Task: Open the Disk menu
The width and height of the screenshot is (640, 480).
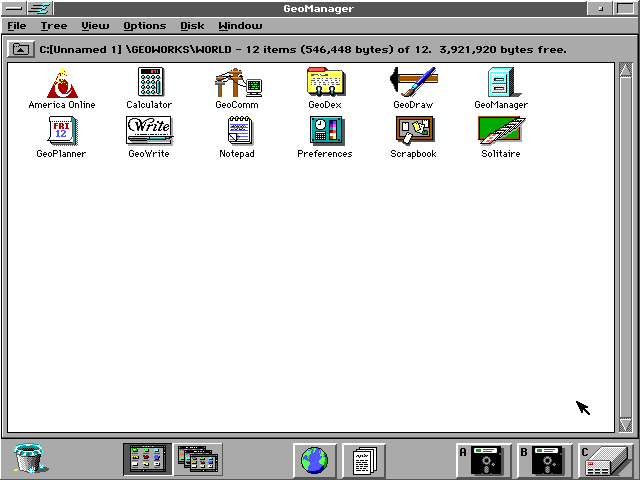Action: click(x=192, y=26)
